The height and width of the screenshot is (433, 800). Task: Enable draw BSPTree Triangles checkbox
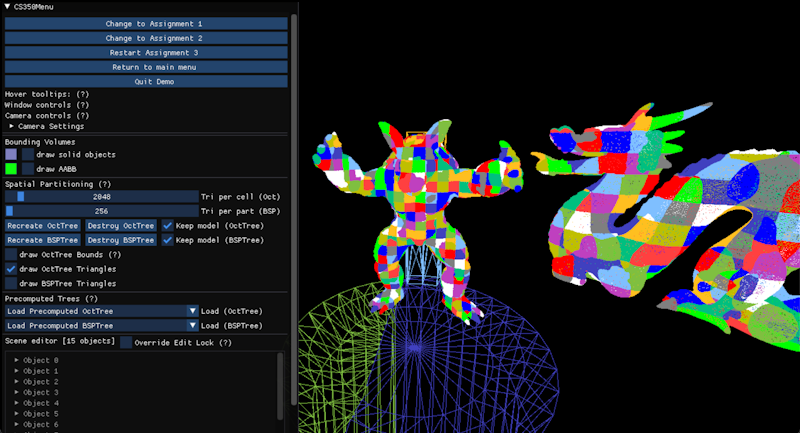[x=11, y=284]
